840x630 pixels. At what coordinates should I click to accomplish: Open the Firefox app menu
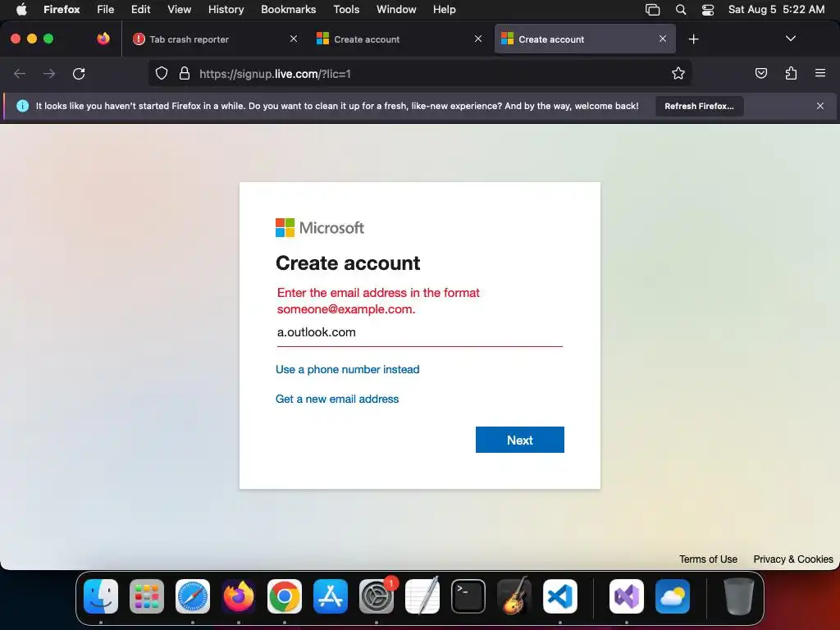pyautogui.click(x=62, y=10)
